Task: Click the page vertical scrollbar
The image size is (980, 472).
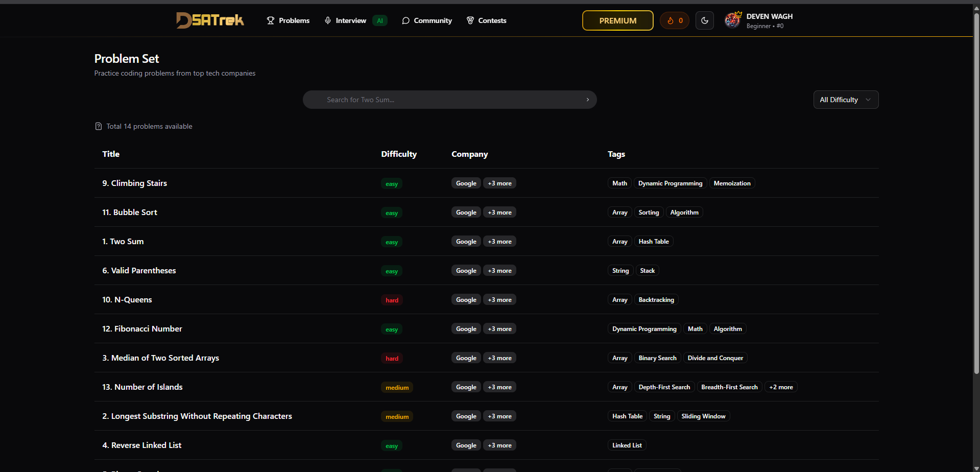Action: click(x=976, y=194)
